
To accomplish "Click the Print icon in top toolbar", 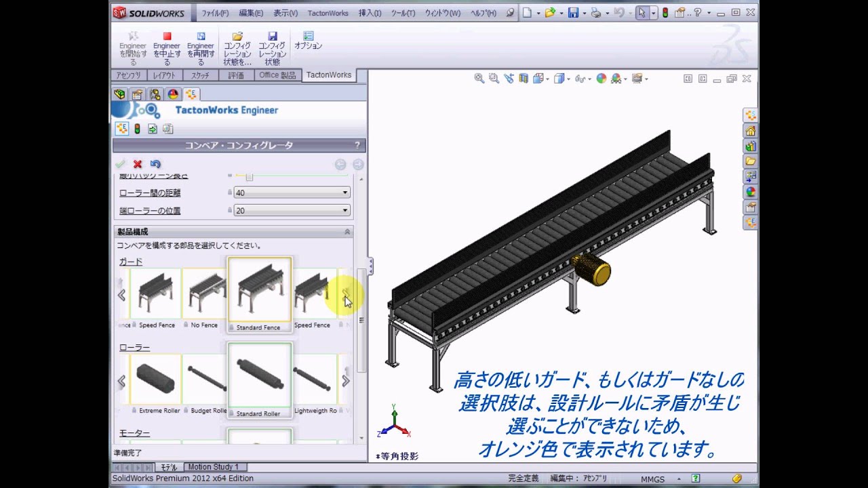I will 595,13.
